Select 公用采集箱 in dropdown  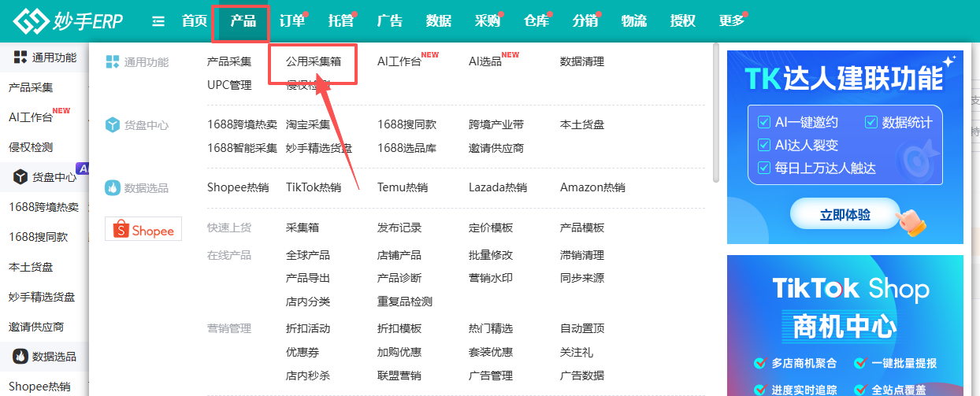tap(314, 61)
